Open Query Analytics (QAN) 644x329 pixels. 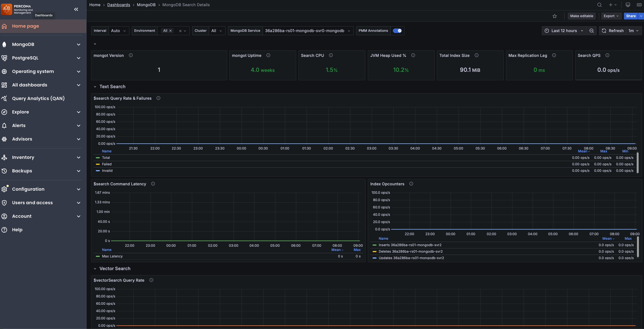coord(38,99)
